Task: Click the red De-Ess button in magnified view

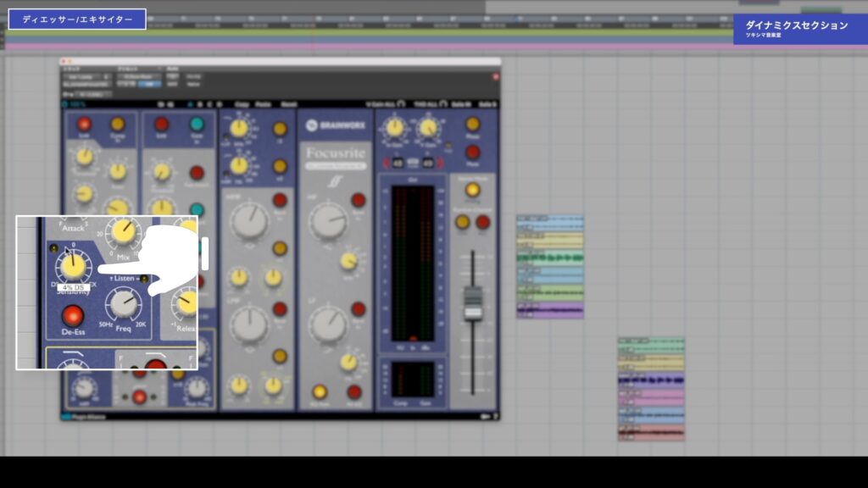Action: click(73, 316)
